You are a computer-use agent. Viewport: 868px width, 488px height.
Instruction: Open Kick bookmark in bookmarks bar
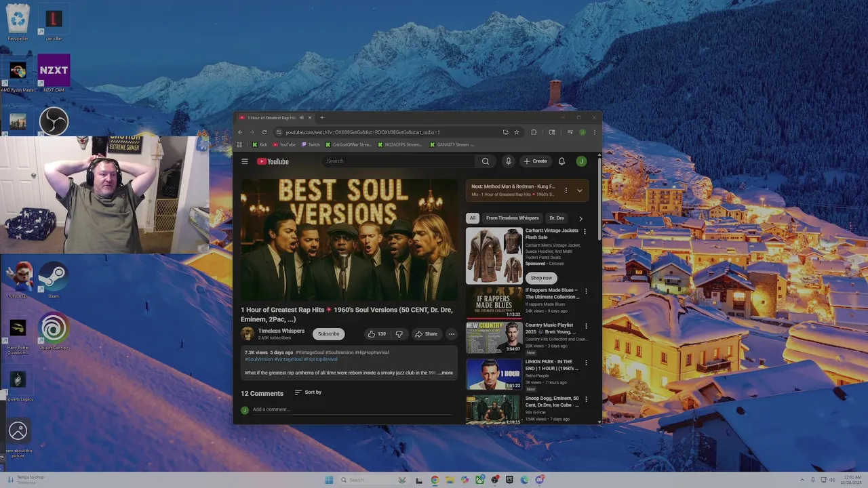tap(260, 144)
